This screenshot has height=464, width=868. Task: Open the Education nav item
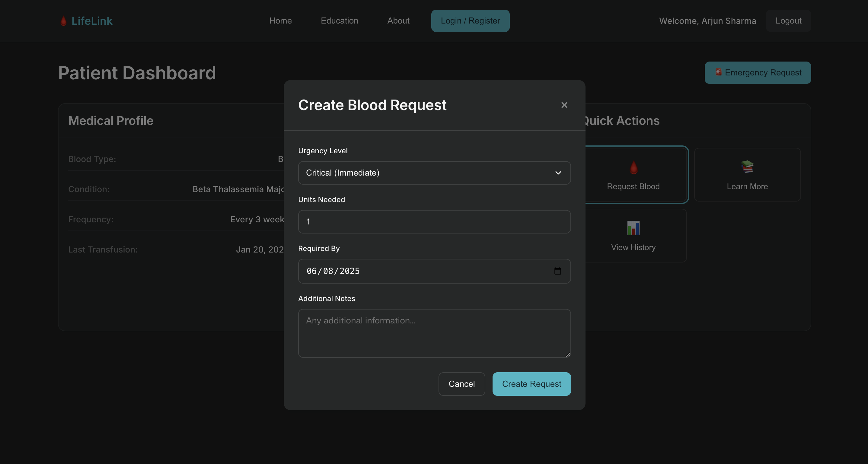point(339,21)
